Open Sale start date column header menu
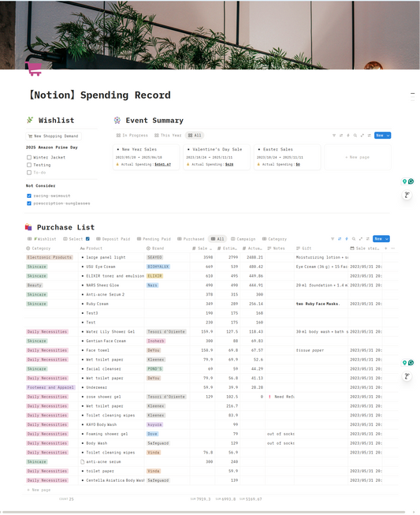Screen dimensions: 420x515 (365, 248)
